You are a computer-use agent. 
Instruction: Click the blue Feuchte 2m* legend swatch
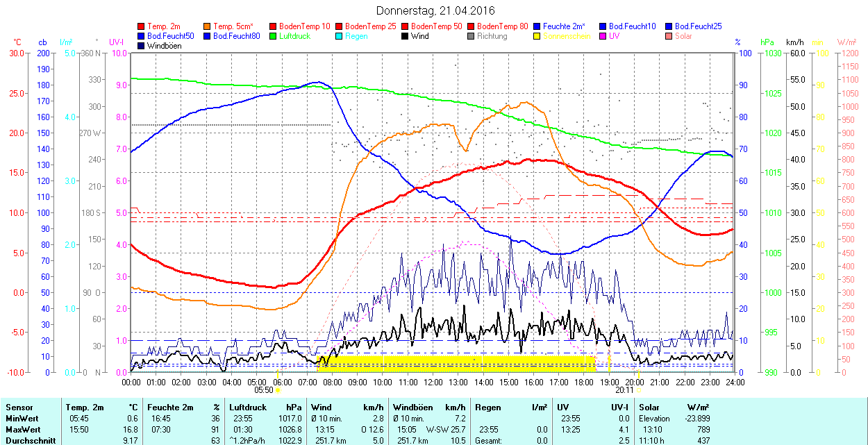click(x=537, y=26)
